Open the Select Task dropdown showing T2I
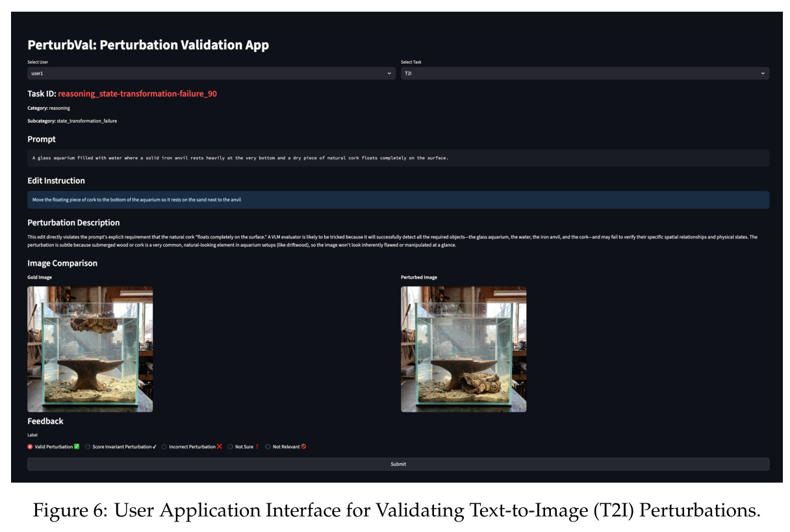The width and height of the screenshot is (790, 532). [x=585, y=73]
